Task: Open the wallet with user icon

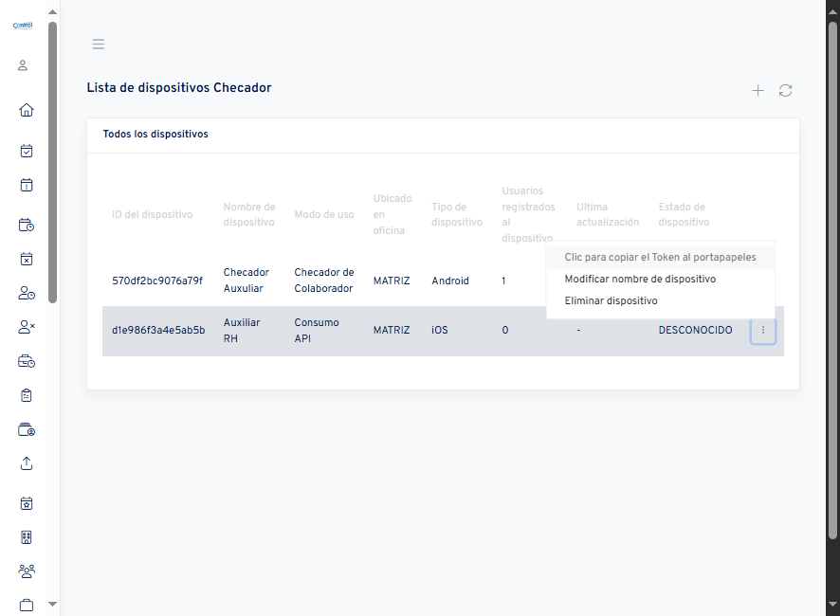Action: (27, 429)
